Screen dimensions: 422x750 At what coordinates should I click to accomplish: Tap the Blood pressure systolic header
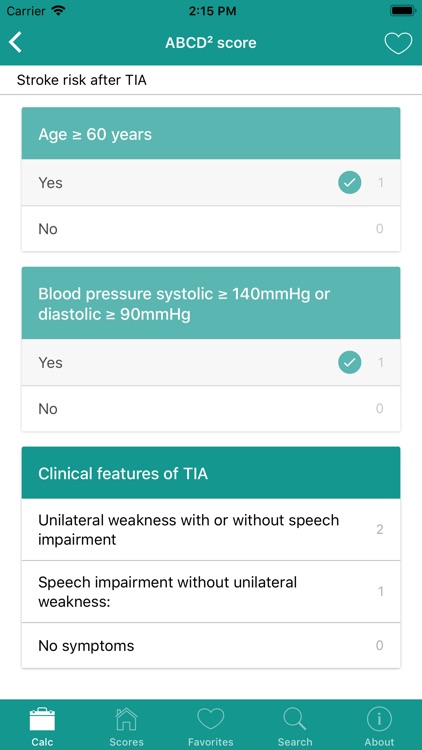(211, 303)
